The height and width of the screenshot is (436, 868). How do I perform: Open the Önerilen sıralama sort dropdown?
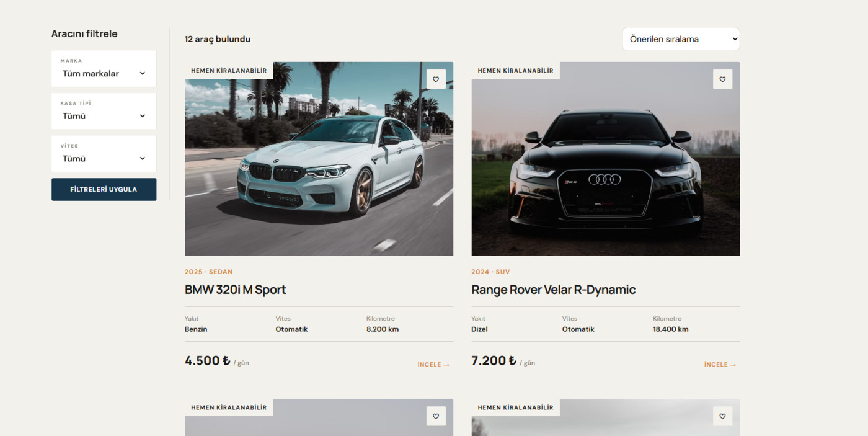(681, 39)
